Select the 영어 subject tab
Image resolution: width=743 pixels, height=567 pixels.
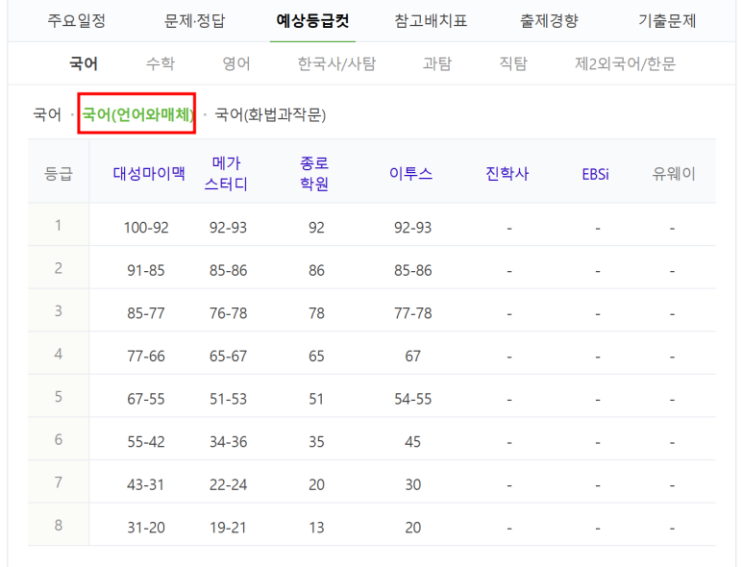[236, 63]
